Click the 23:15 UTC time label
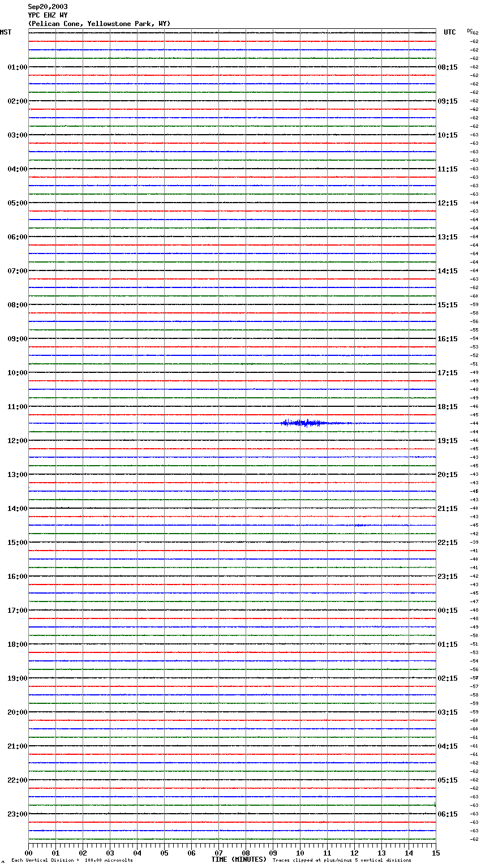Image resolution: width=481 pixels, height=868 pixels. (x=448, y=577)
